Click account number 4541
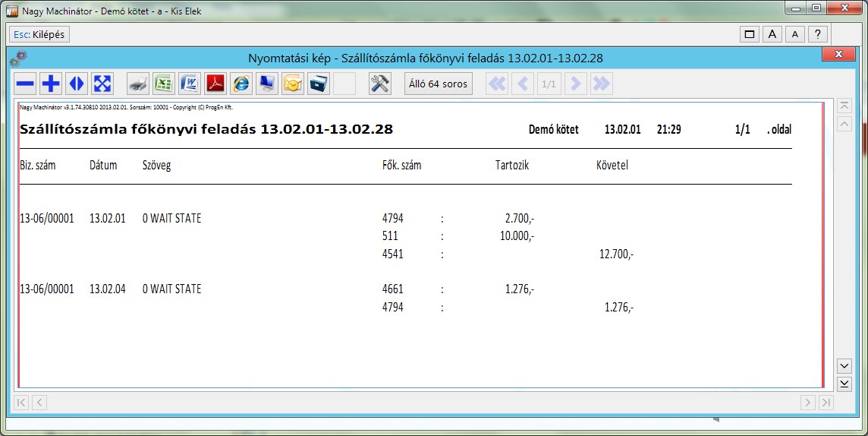868x436 pixels. [x=392, y=254]
